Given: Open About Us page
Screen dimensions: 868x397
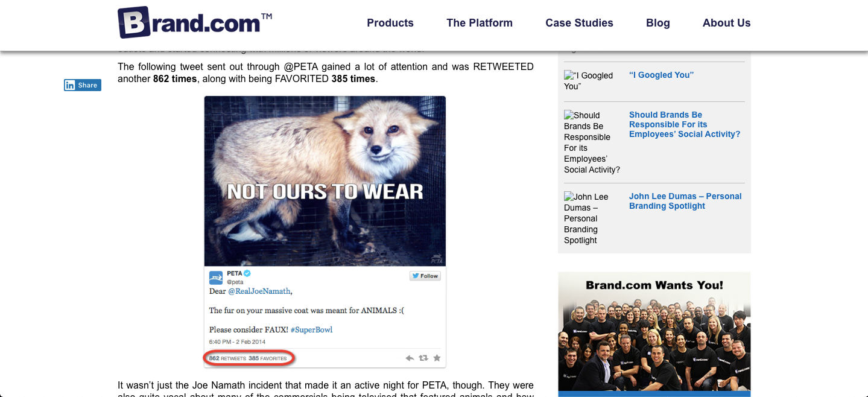Looking at the screenshot, I should coord(726,23).
